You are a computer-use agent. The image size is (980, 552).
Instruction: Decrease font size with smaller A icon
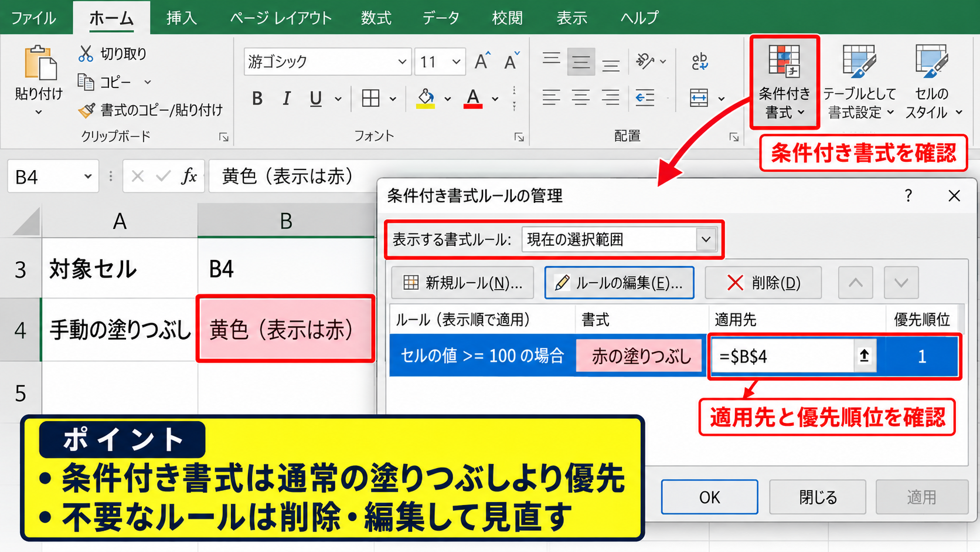512,61
